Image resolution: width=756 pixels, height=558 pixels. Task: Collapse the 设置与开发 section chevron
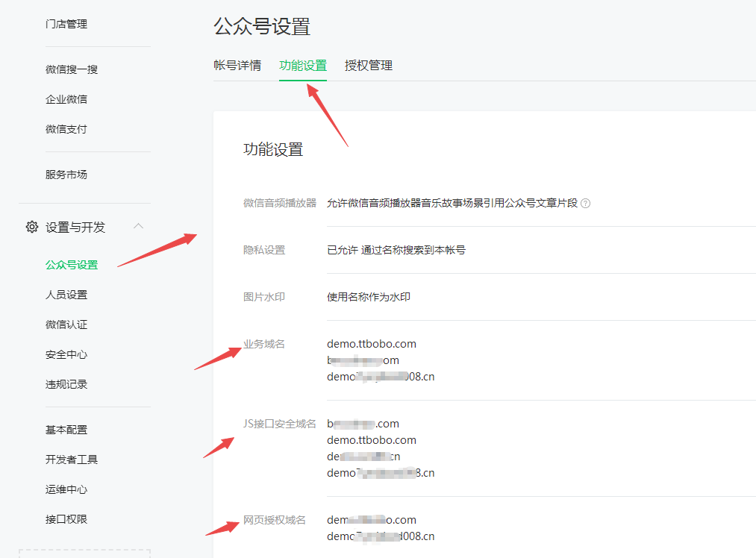139,226
